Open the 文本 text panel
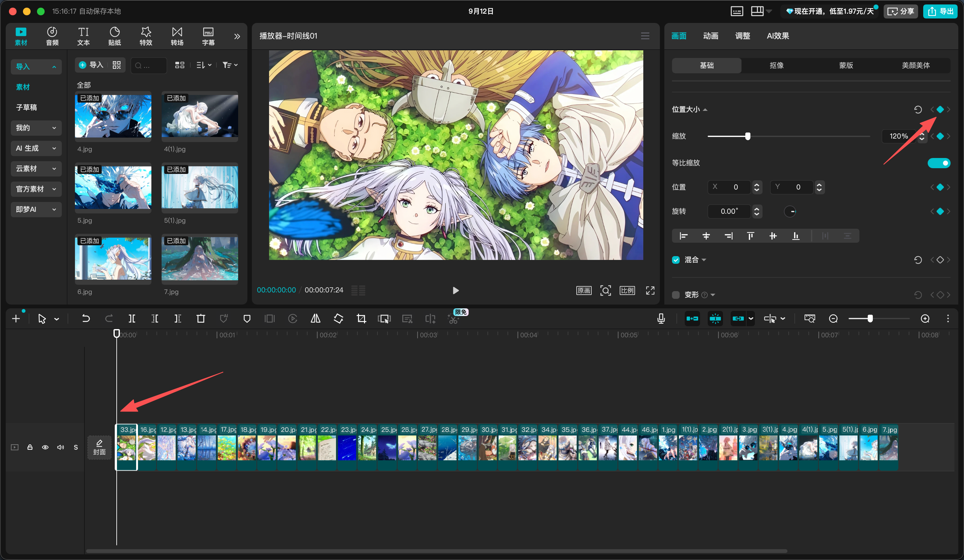Image resolution: width=964 pixels, height=560 pixels. (84, 36)
